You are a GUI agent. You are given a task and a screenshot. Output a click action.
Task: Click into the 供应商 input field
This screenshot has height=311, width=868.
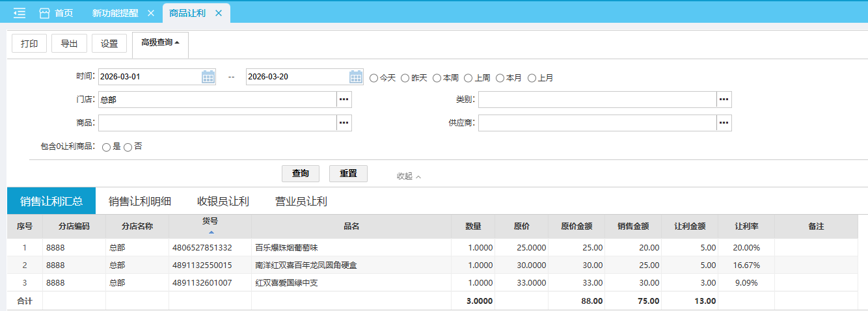click(x=597, y=123)
